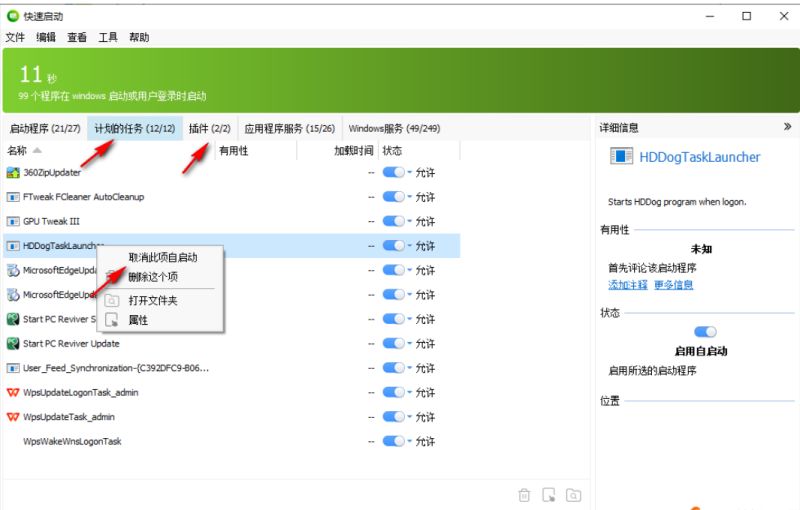This screenshot has height=510, width=800.
Task: Click the large HDDogTaskLauncher icon in details panel
Action: coord(621,156)
